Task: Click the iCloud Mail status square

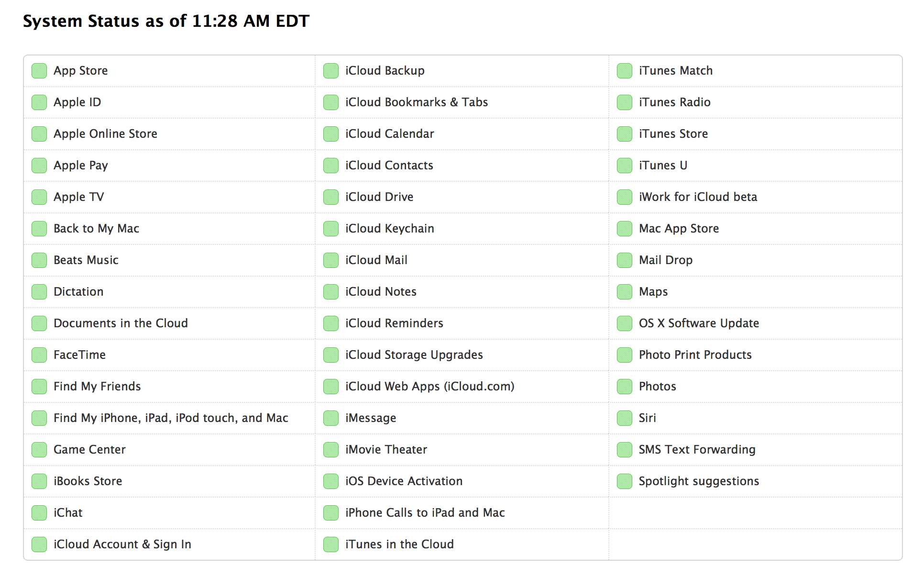Action: click(x=331, y=260)
